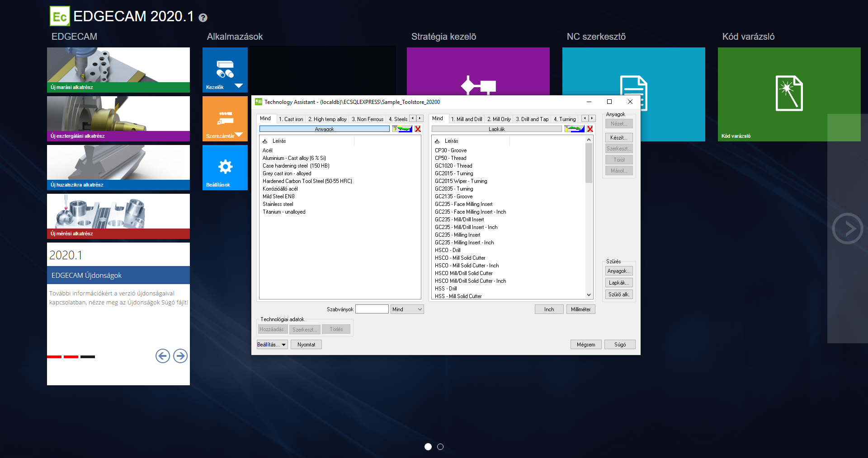Click the Milliméter button
This screenshot has width=868, height=458.
coord(580,309)
